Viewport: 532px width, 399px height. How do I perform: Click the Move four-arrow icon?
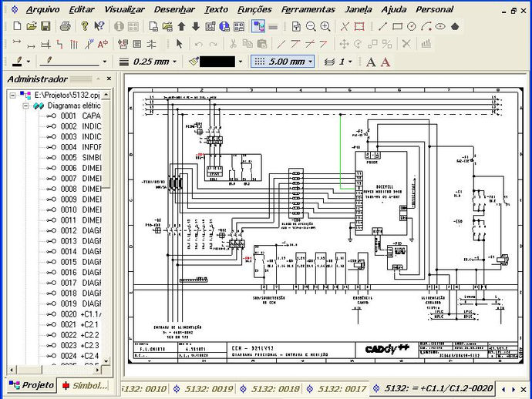(x=344, y=44)
